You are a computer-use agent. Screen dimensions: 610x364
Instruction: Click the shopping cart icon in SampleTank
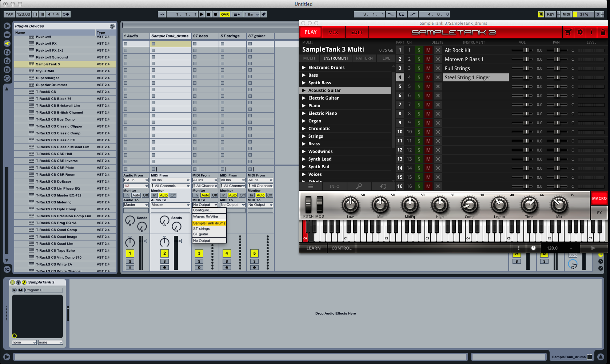pos(568,32)
